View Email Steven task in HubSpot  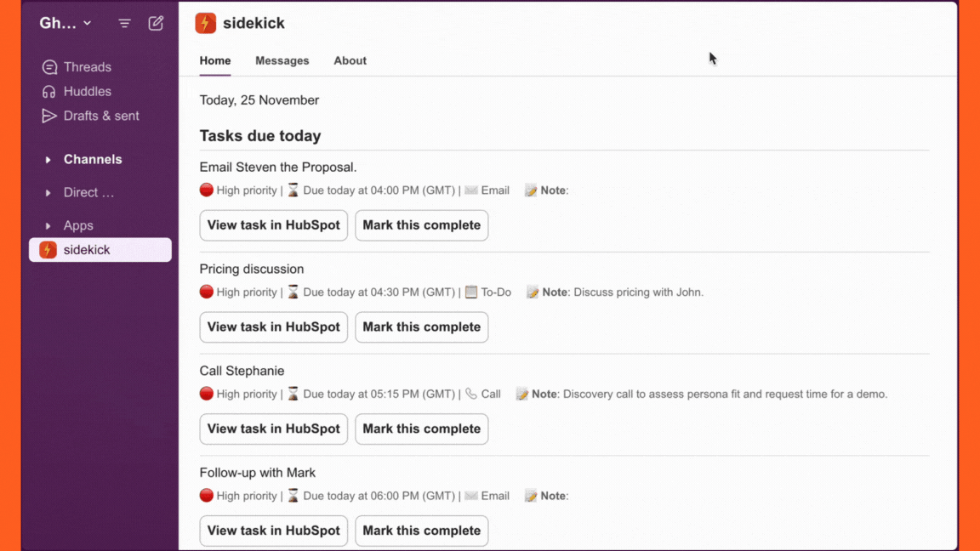tap(273, 225)
